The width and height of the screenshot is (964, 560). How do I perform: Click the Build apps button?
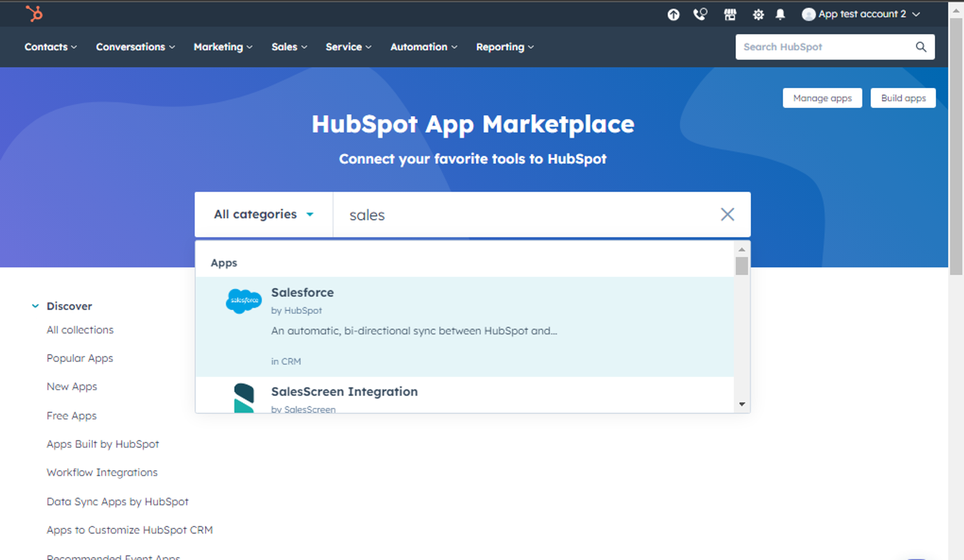point(903,98)
